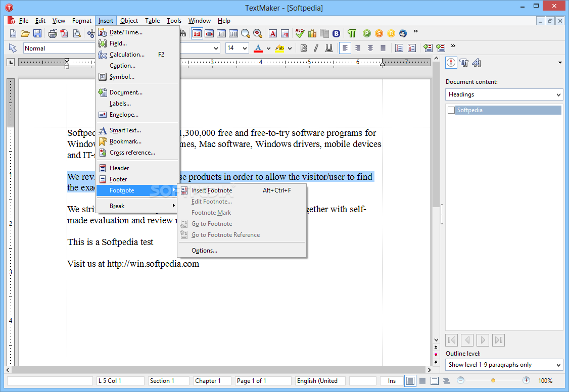Click footnote Options... entry
Viewport: 569px width, 392px height.
pos(204,251)
